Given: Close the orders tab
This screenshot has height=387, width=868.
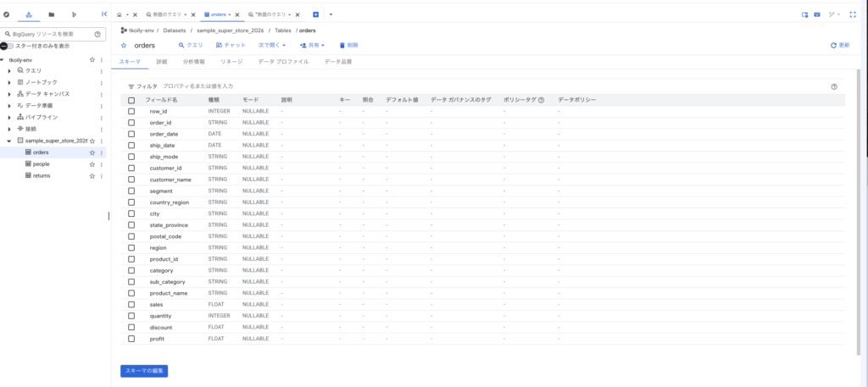Looking at the screenshot, I should [x=237, y=14].
